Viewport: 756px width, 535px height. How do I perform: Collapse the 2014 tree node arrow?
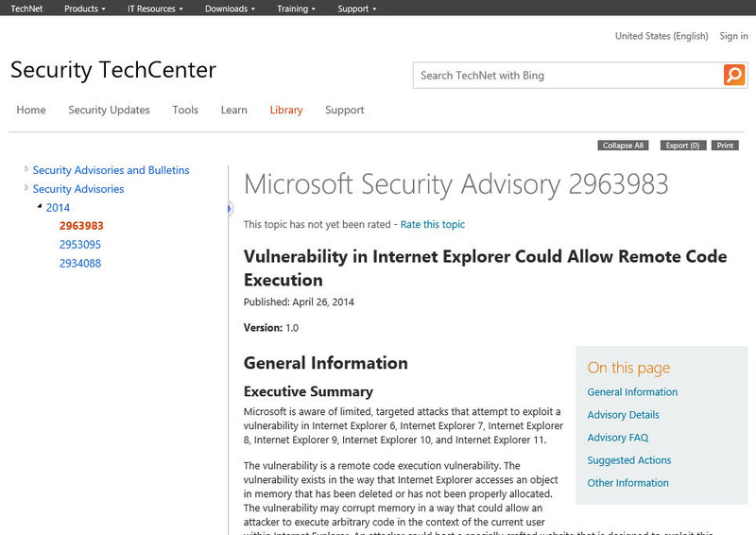(40, 206)
